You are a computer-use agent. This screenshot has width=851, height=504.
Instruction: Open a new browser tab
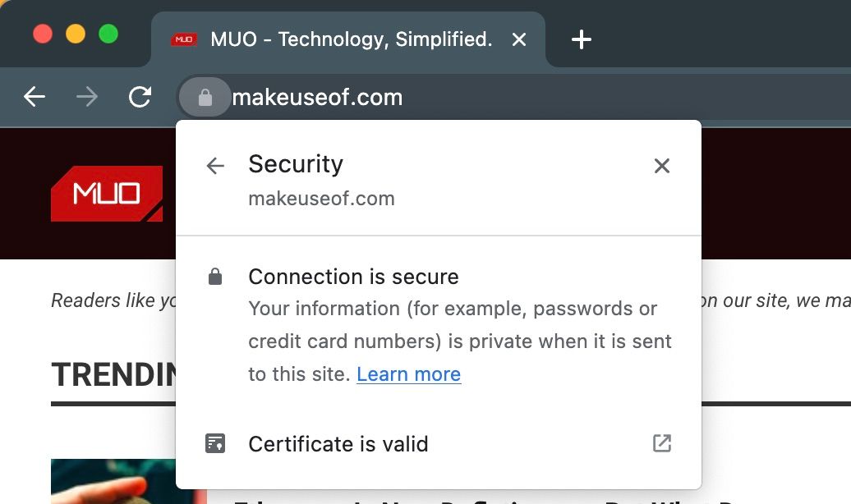click(x=582, y=39)
